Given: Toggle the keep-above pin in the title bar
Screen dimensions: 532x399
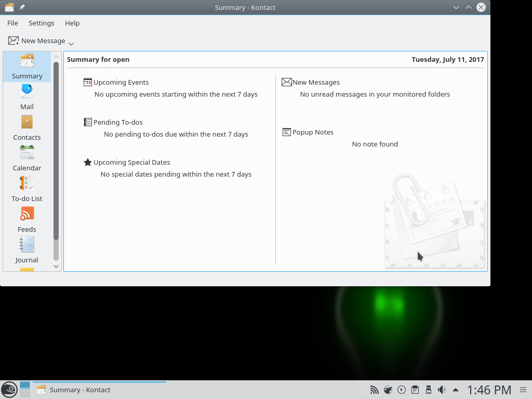Looking at the screenshot, I should pos(22,7).
